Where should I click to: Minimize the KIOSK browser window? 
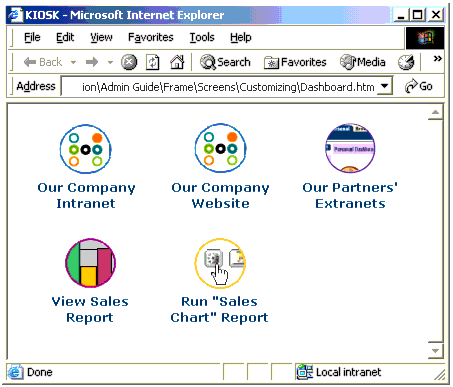pyautogui.click(x=401, y=15)
